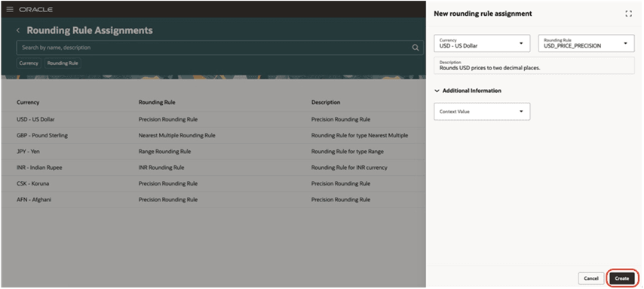Screen dimensions: 644x289
Task: Select the USD - US Dollar row
Action: [x=213, y=119]
